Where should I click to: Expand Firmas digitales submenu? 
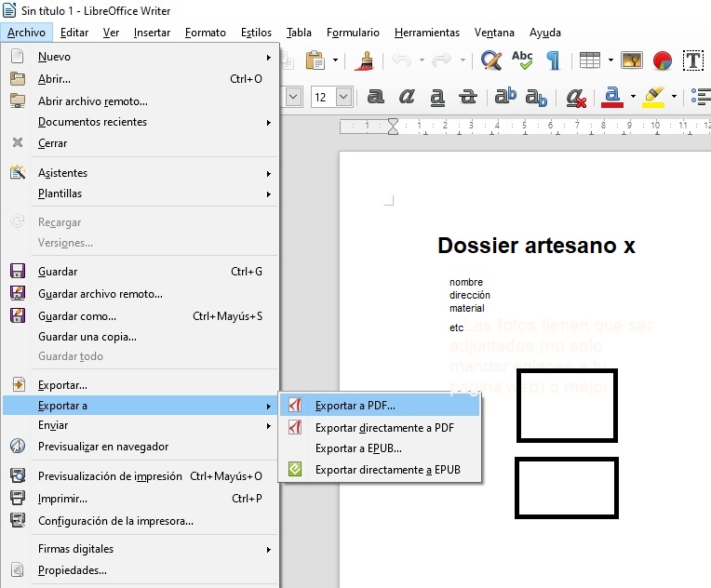141,549
